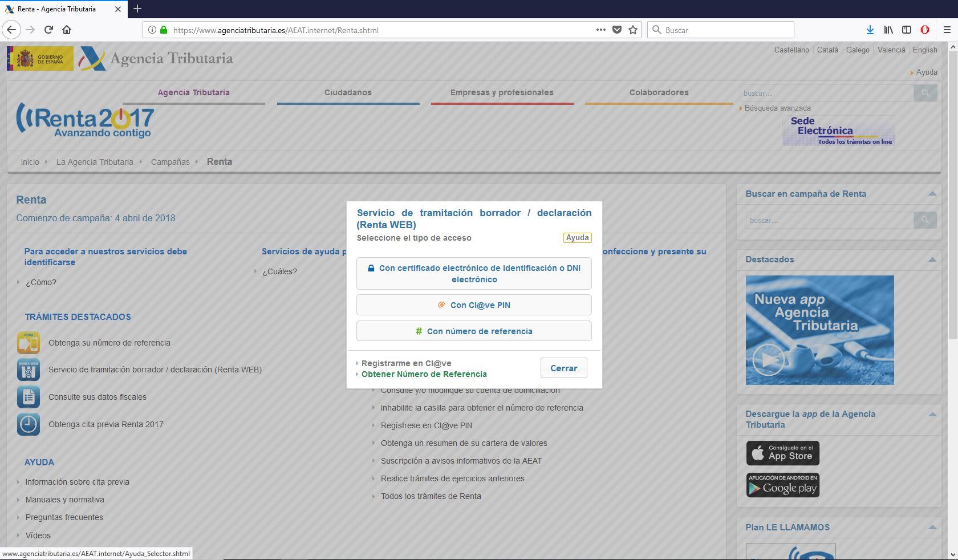Open the library icon in the toolbar

tap(888, 30)
